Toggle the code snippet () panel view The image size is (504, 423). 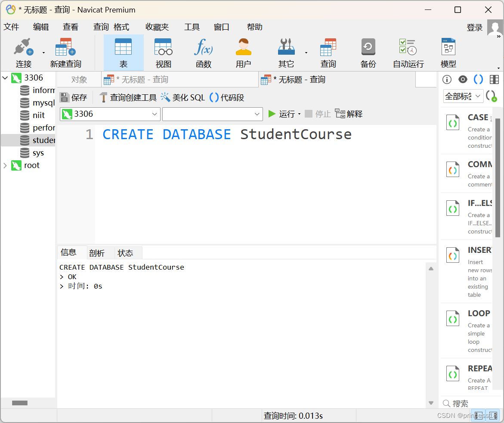point(479,79)
